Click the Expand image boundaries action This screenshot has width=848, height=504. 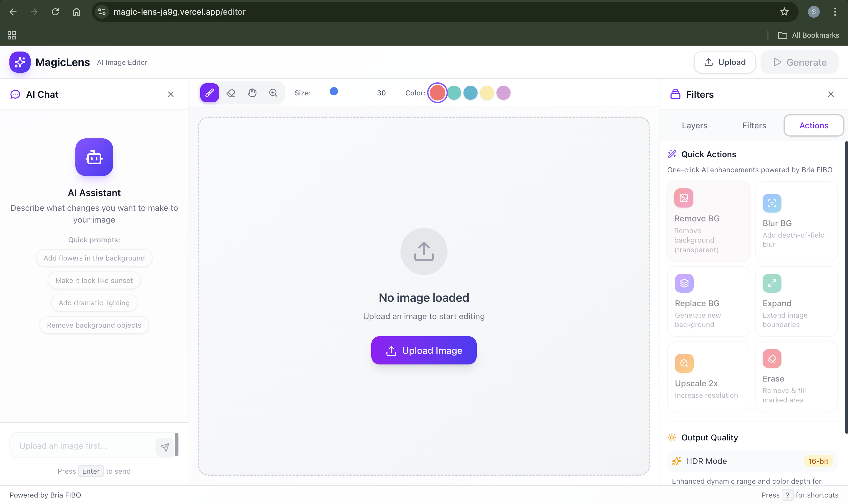pyautogui.click(x=796, y=301)
